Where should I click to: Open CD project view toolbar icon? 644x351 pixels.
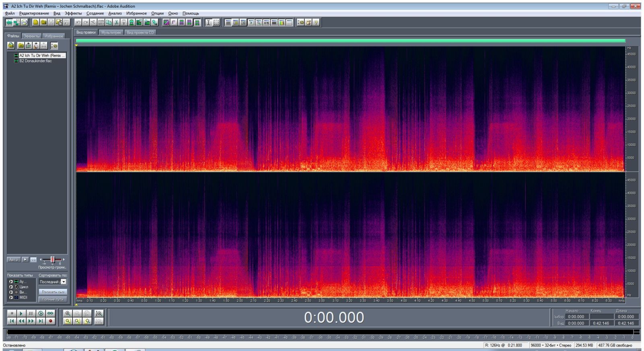(24, 22)
